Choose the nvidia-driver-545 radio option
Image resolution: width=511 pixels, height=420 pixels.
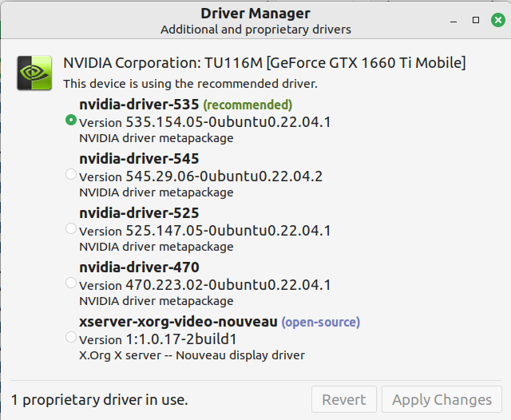tap(71, 174)
